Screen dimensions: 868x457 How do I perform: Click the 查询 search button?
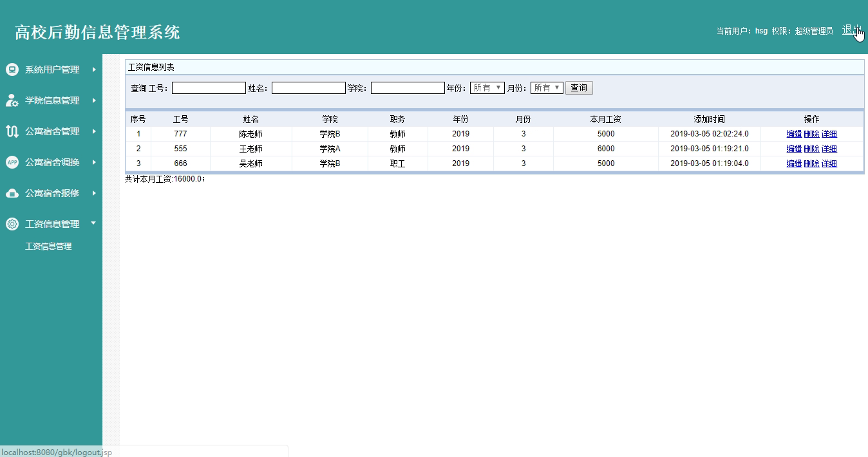pyautogui.click(x=579, y=88)
